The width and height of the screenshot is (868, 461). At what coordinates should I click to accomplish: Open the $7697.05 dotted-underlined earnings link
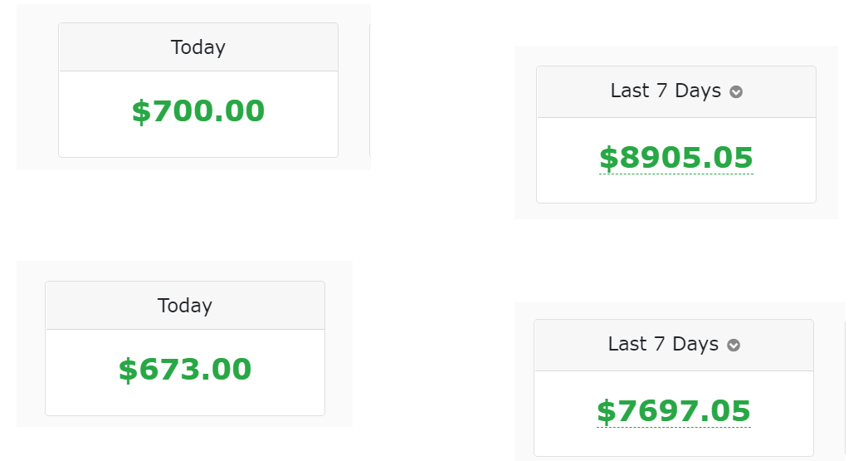click(x=674, y=411)
